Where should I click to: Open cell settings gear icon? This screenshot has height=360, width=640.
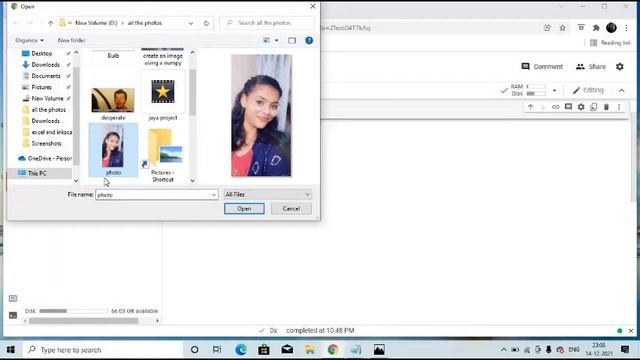pos(581,107)
